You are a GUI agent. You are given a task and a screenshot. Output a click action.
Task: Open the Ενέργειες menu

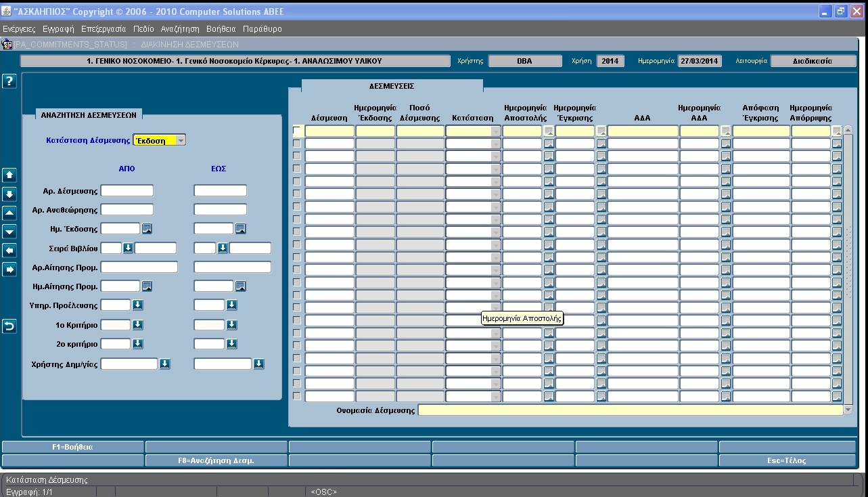tap(19, 29)
